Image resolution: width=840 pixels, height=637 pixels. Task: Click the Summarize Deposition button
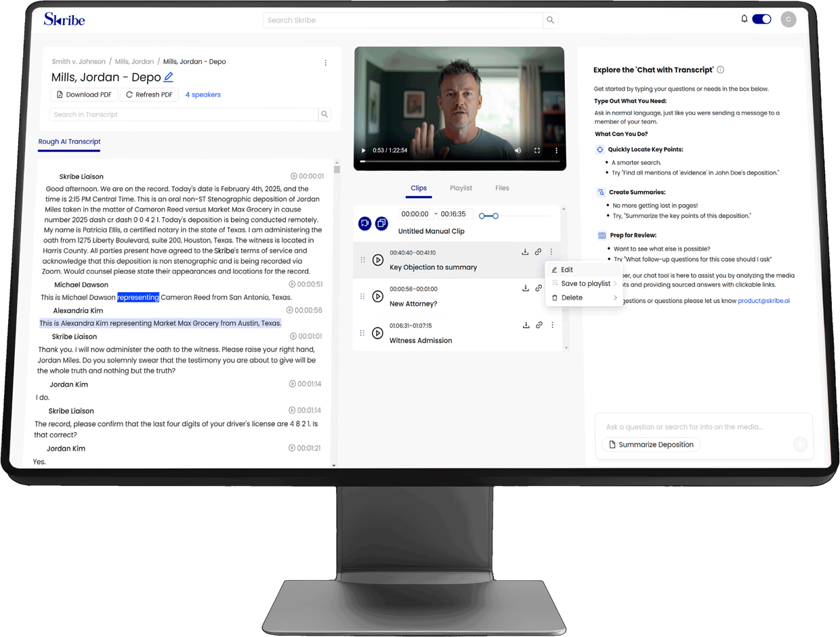click(650, 444)
